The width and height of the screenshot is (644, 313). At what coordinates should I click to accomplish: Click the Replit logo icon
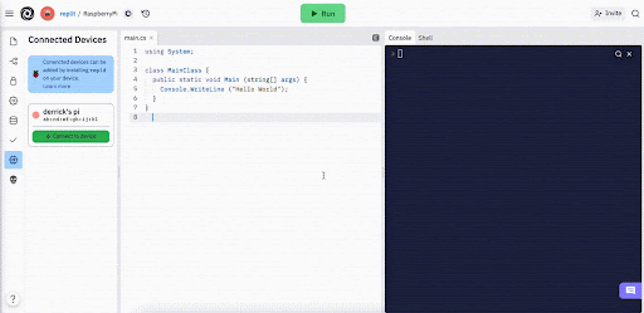27,14
